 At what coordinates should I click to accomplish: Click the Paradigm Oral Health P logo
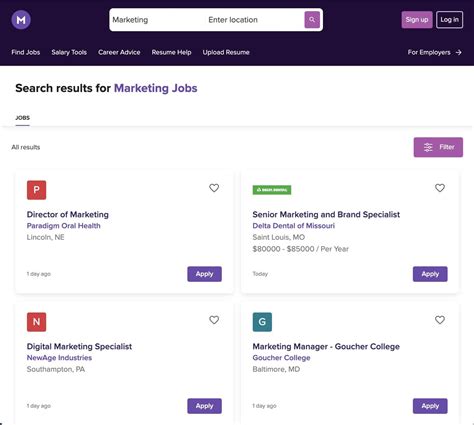37,190
